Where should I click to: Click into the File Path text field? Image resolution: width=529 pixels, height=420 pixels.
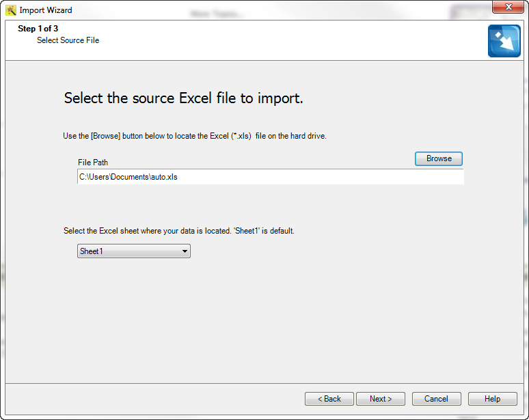click(x=271, y=177)
